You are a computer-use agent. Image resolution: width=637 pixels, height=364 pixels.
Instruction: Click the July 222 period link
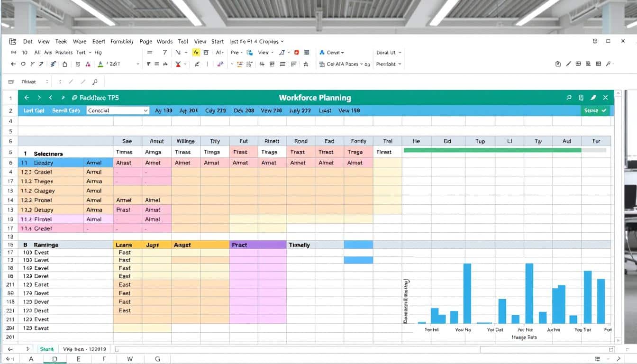(x=300, y=110)
